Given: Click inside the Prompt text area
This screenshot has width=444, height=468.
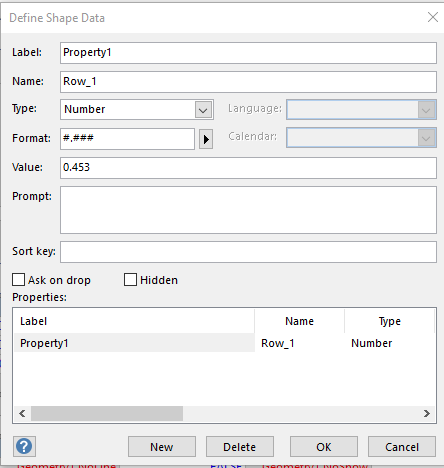Looking at the screenshot, I should (248, 210).
